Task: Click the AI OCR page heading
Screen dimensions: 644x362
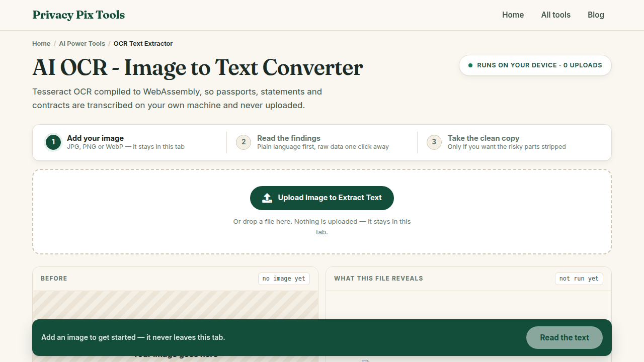Action: coord(198,68)
